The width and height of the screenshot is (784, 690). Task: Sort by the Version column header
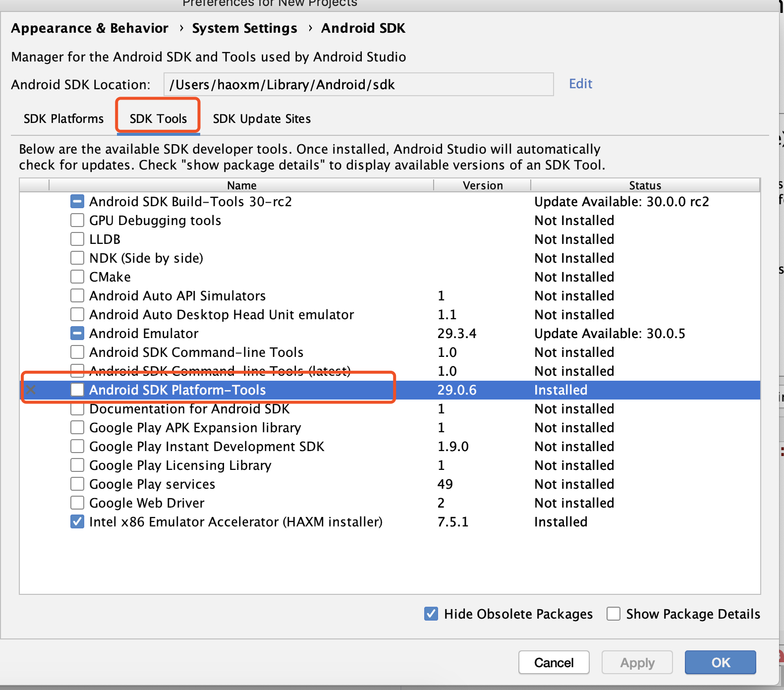pos(482,185)
